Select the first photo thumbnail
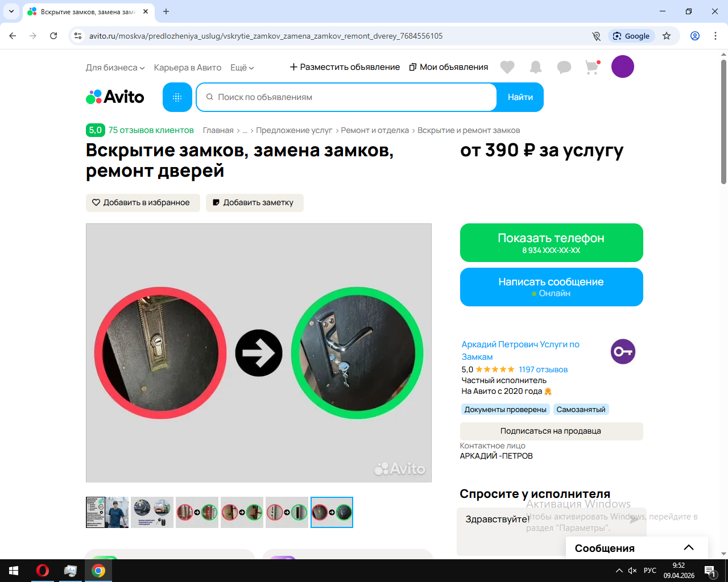The width and height of the screenshot is (728, 582). click(107, 512)
